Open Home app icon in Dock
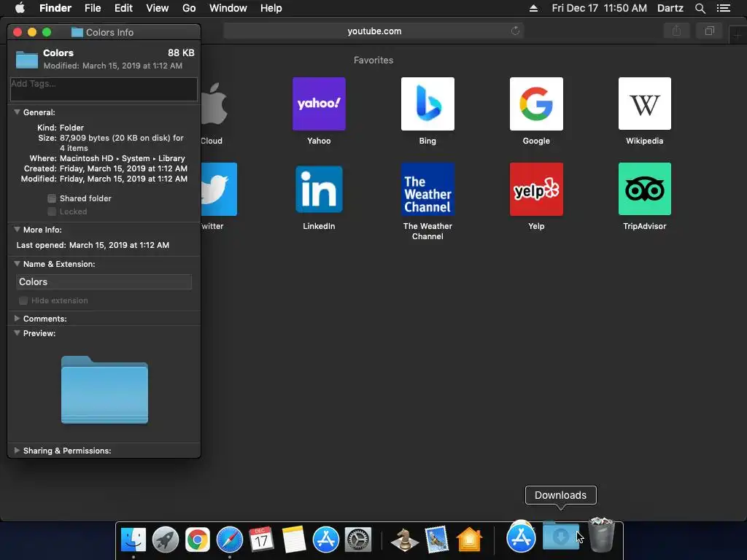747x560 pixels. pyautogui.click(x=469, y=540)
